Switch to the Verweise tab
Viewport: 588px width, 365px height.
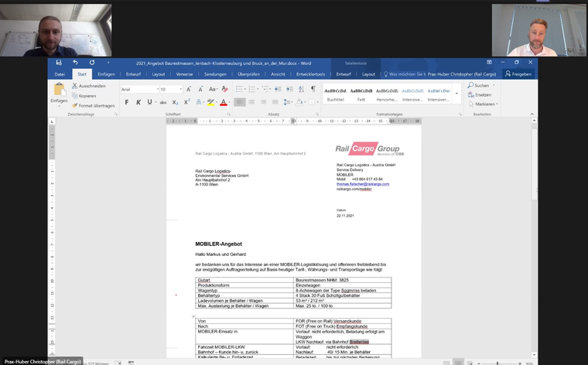click(x=184, y=74)
